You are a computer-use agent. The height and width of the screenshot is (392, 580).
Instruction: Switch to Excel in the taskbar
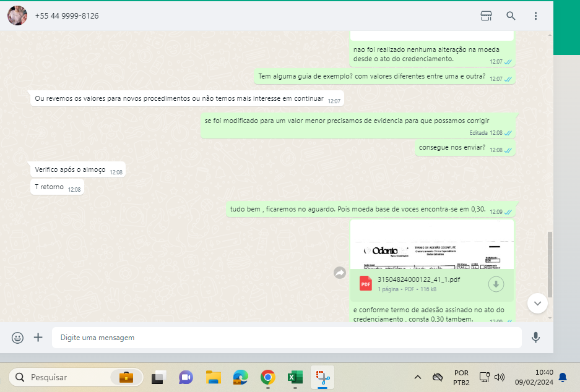click(x=295, y=377)
